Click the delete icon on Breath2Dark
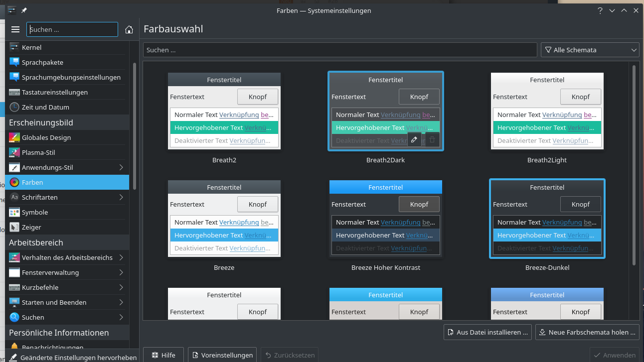This screenshot has height=362, width=644. click(432, 140)
